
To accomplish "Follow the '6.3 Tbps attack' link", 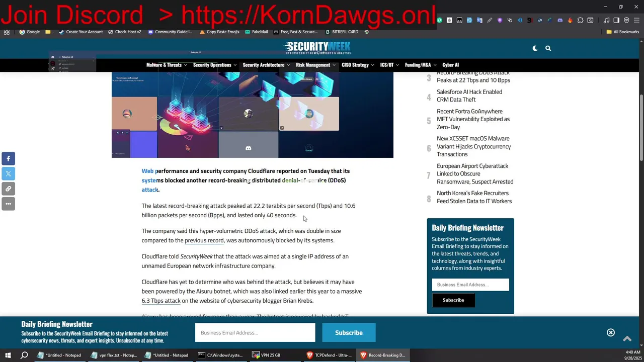I will click(161, 301).
